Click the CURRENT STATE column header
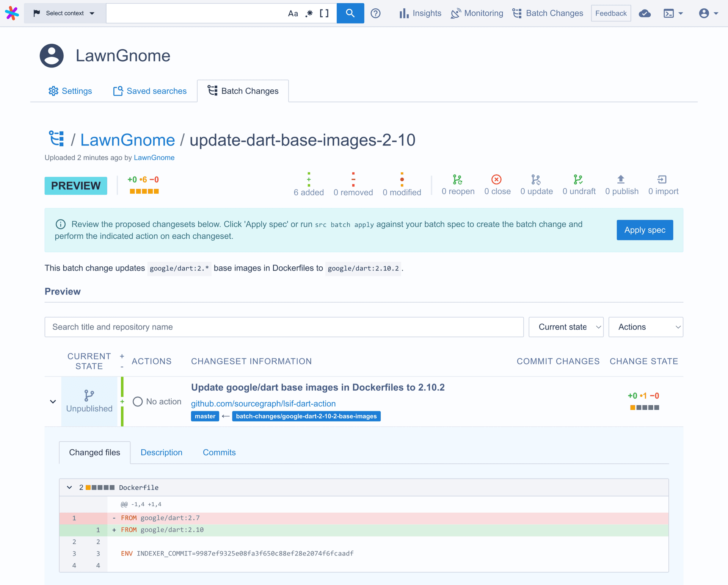 click(x=89, y=361)
